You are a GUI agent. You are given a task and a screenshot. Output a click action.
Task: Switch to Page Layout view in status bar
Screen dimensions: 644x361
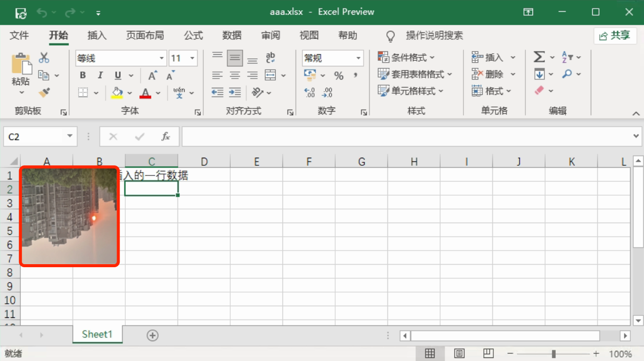tap(459, 353)
